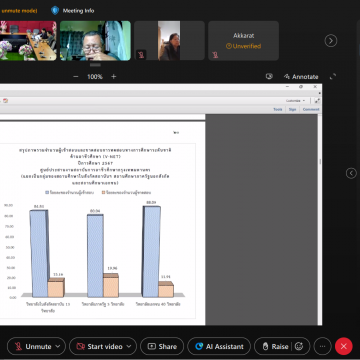Click the thumbnail strip resize handle
Viewport: 360px width, 360px height.
coord(95,64)
